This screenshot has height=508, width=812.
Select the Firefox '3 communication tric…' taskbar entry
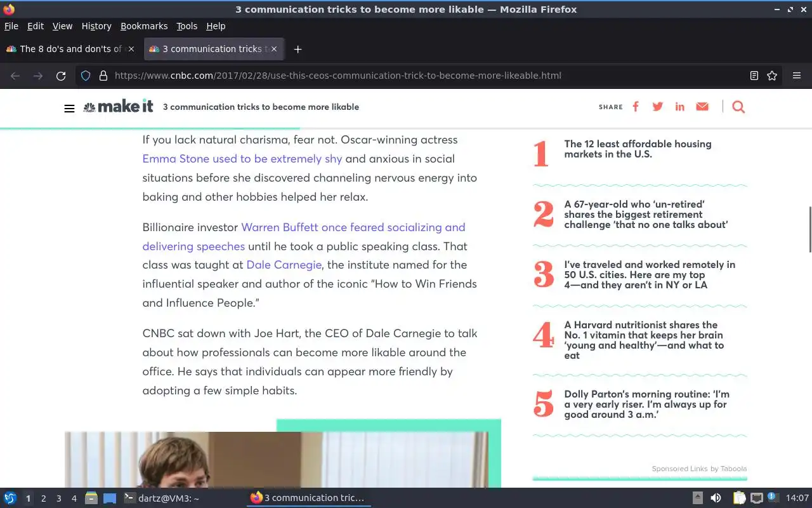pyautogui.click(x=308, y=498)
